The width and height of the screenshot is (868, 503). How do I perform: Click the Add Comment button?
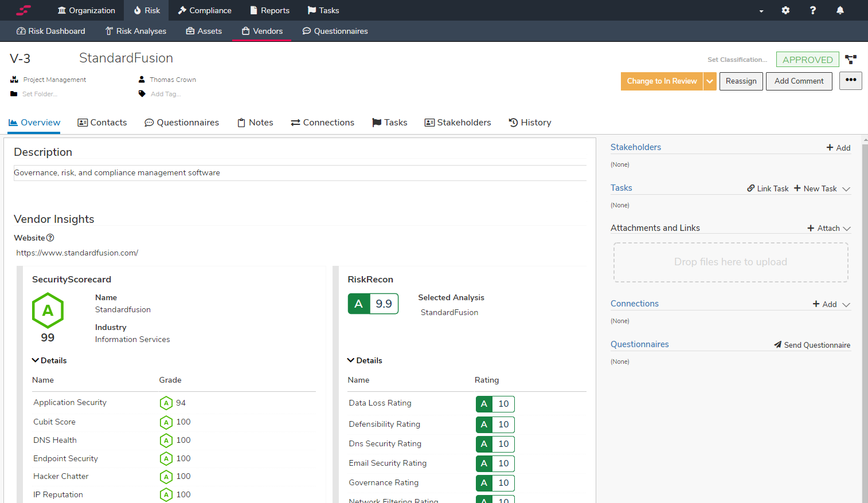[799, 81]
